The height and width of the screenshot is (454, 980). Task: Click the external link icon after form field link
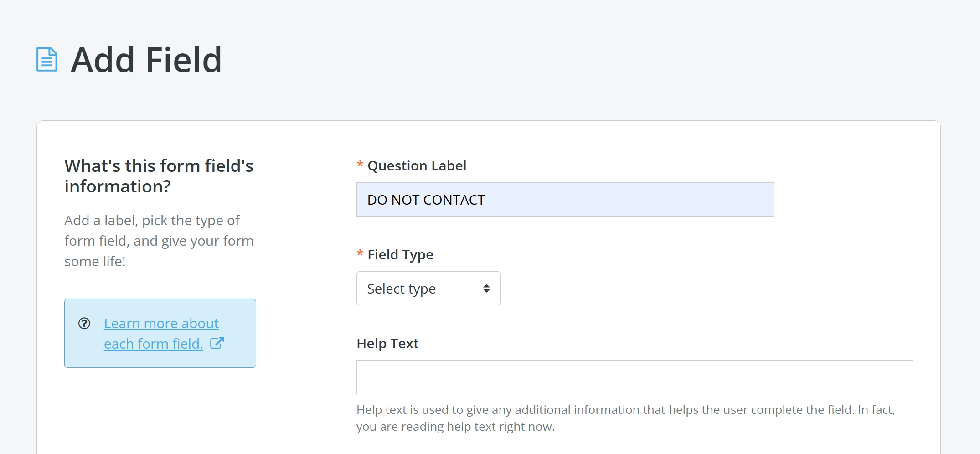217,343
